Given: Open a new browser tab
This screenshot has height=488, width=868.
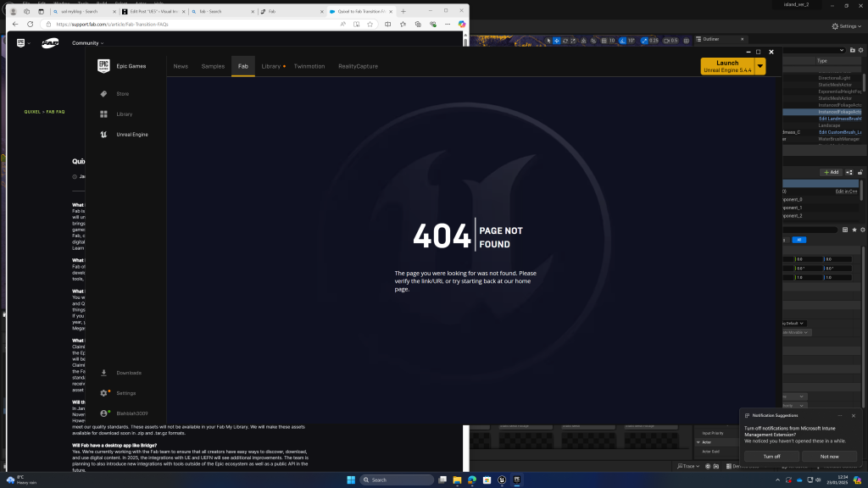Looking at the screenshot, I should pyautogui.click(x=403, y=11).
